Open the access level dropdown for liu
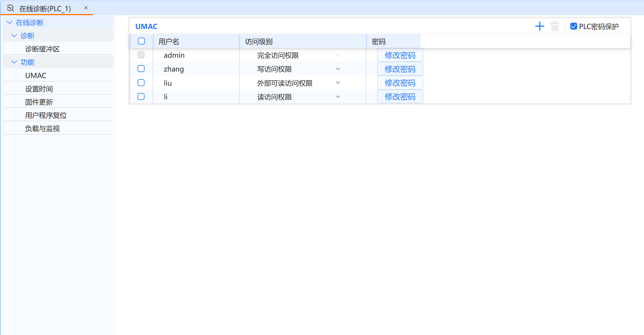The width and height of the screenshot is (644, 335). (x=338, y=83)
